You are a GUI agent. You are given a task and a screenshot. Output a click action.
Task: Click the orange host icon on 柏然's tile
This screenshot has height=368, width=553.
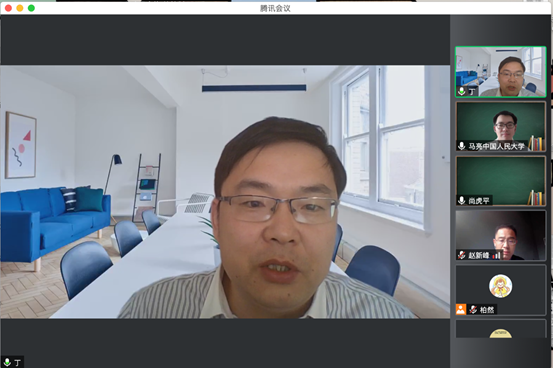461,309
